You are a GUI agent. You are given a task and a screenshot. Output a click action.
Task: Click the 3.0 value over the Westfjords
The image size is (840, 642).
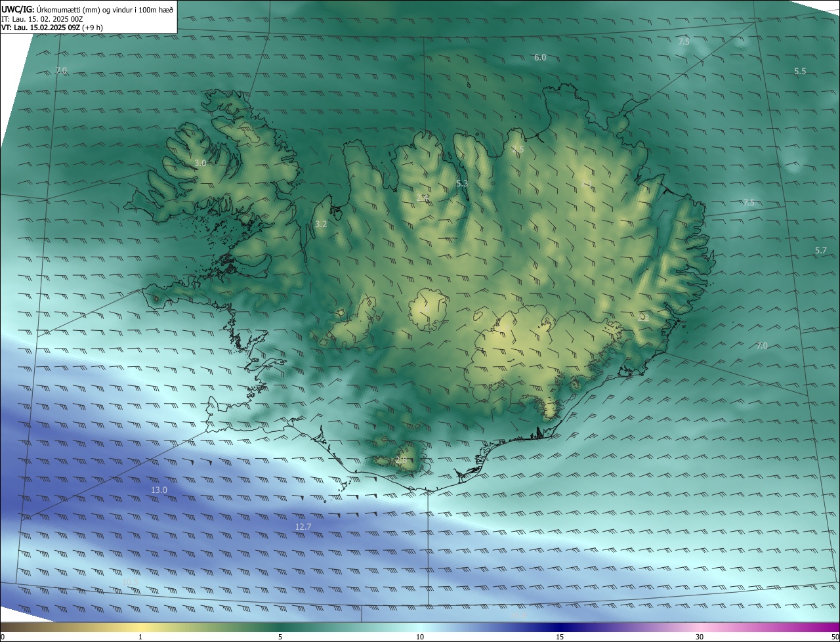coord(200,163)
